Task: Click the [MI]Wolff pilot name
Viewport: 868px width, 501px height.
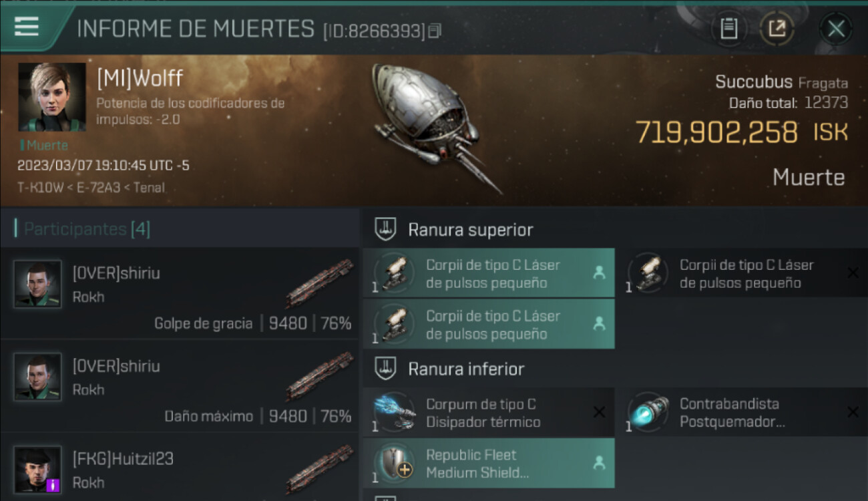Action: [x=140, y=79]
